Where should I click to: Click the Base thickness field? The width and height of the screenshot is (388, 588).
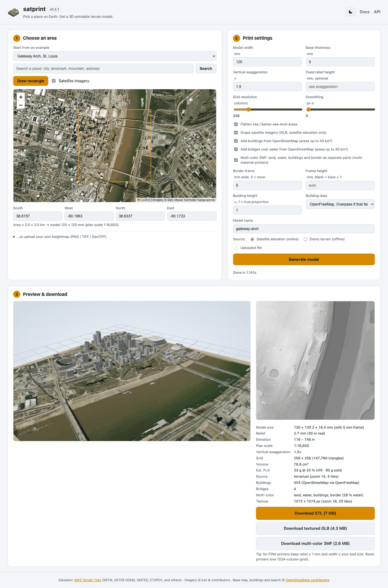tap(340, 62)
